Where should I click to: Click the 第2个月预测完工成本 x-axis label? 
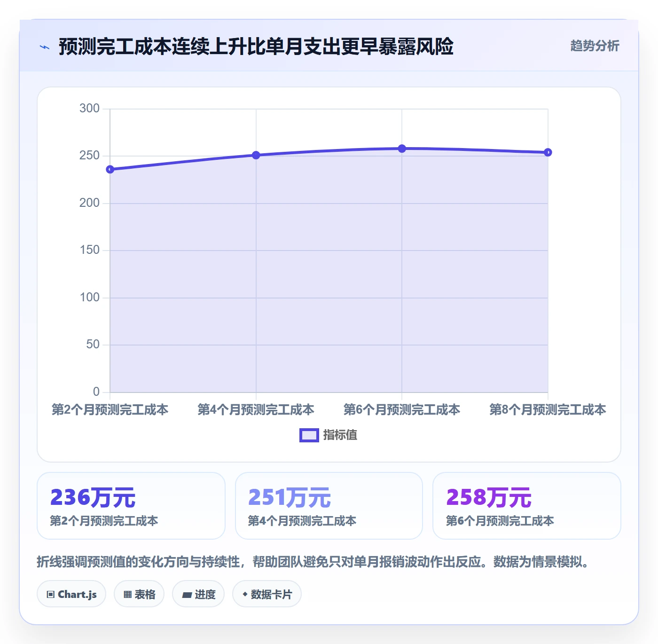[x=110, y=409]
